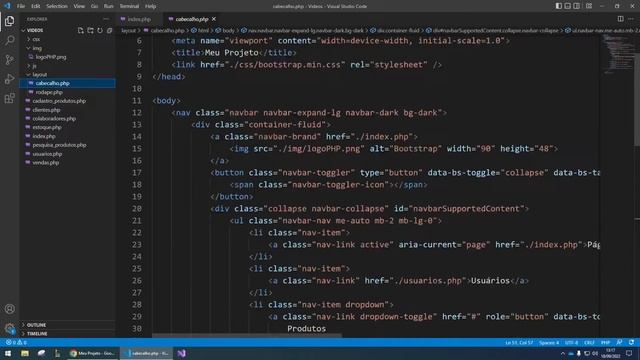640x360 pixels.
Task: Click the UTF-8 encoding status item
Action: (x=571, y=342)
